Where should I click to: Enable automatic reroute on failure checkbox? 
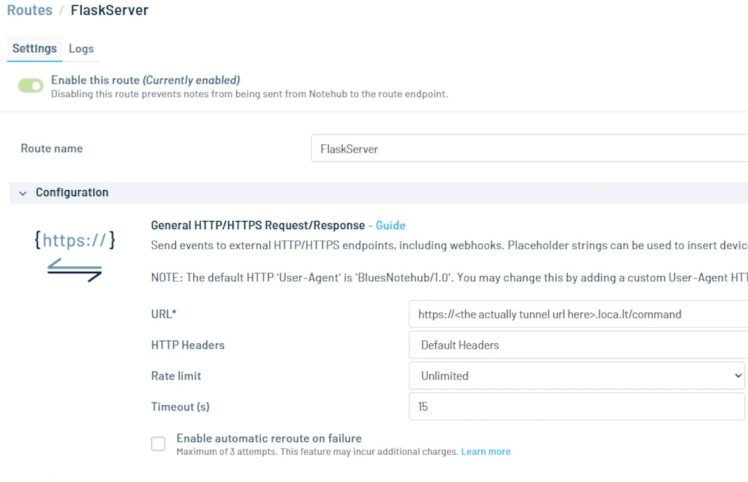[158, 444]
